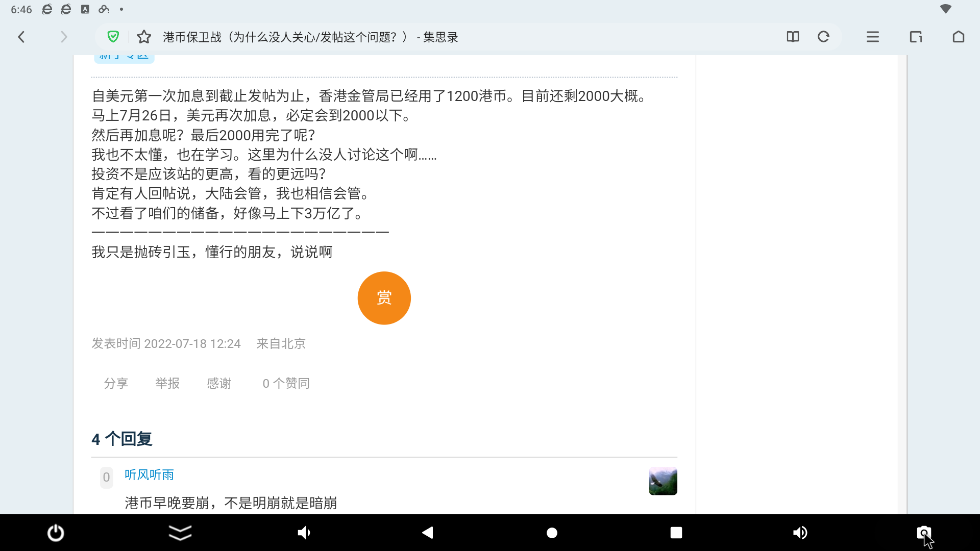Tap the screenshot camera icon
This screenshot has width=980, height=551.
pos(923,533)
